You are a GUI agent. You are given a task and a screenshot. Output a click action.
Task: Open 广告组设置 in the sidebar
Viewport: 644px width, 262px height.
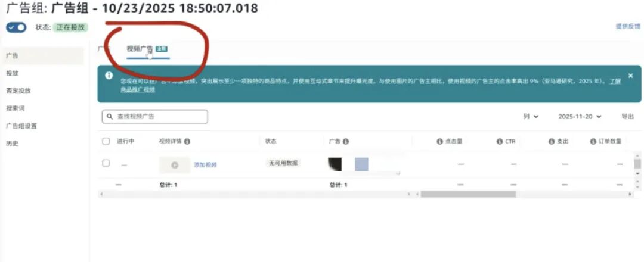21,126
